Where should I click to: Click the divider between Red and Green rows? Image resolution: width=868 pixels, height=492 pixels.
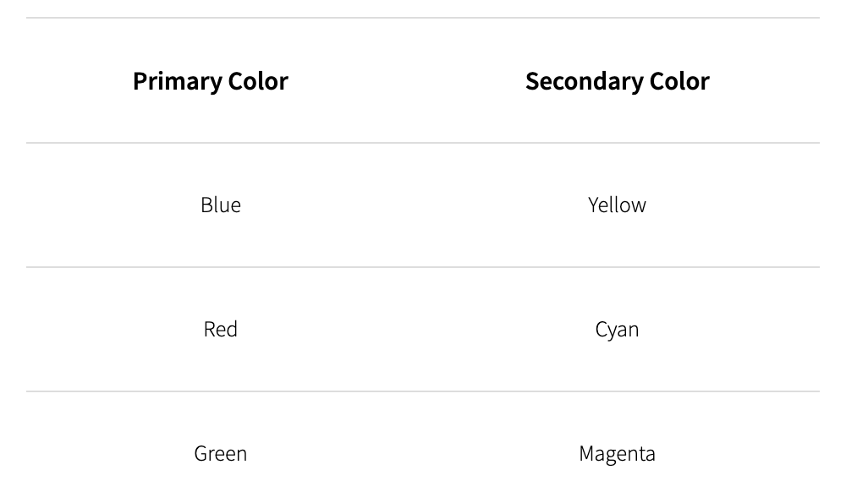pyautogui.click(x=423, y=391)
